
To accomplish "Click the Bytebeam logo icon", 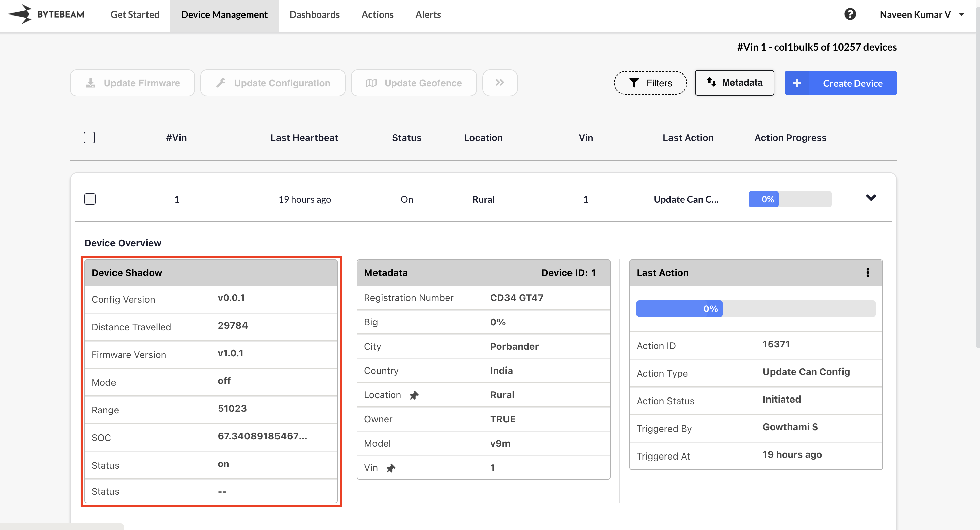I will tap(21, 14).
